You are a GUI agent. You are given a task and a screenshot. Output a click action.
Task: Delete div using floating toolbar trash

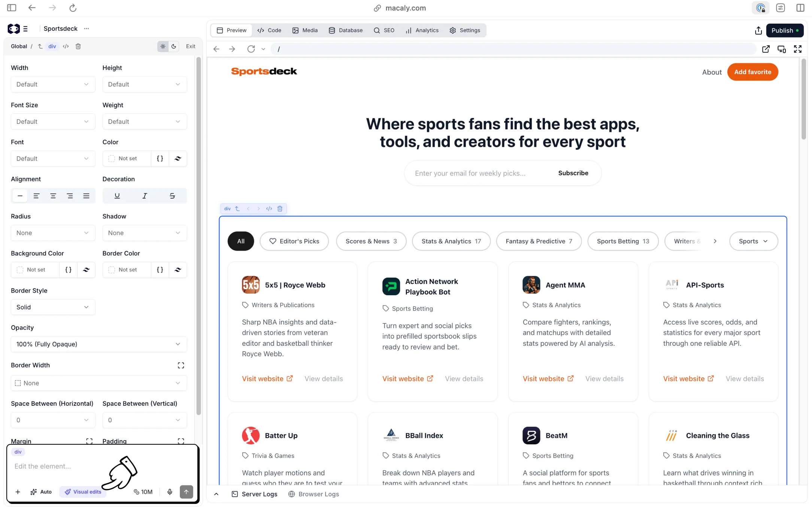280,209
